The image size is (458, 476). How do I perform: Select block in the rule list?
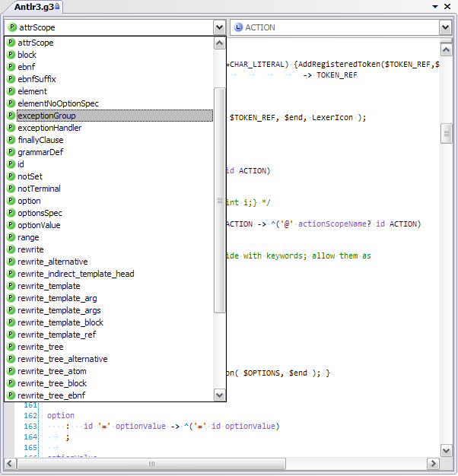pyautogui.click(x=110, y=55)
